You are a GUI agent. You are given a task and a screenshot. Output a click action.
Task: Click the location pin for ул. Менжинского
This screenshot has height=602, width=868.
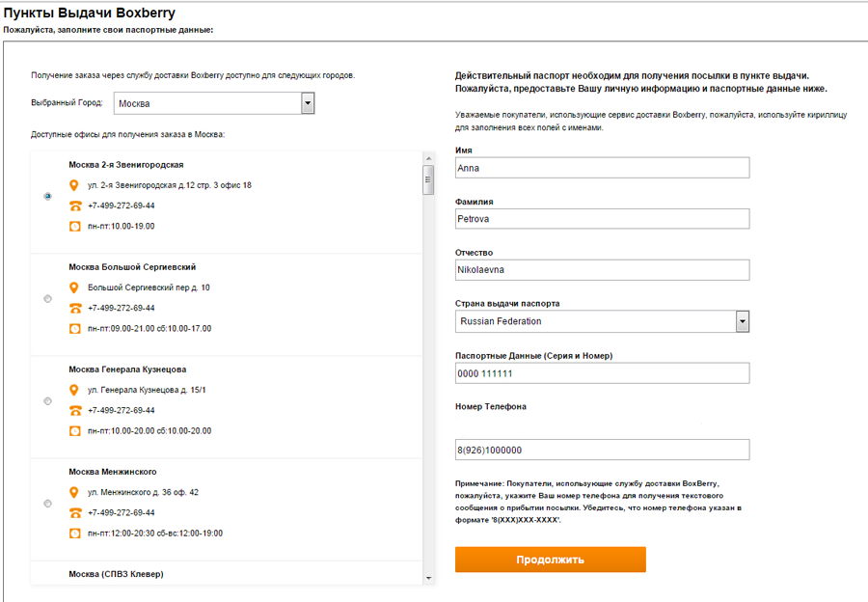[x=73, y=492]
